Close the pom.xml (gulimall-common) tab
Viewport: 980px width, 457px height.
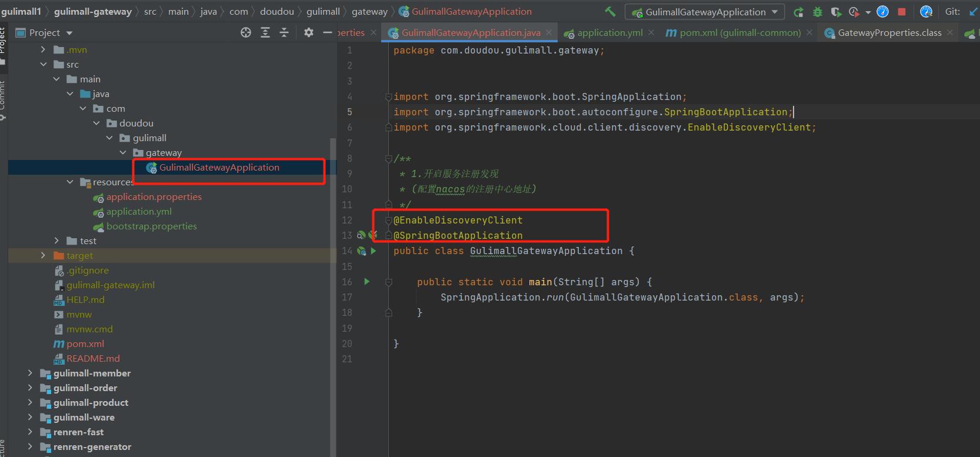coord(809,33)
